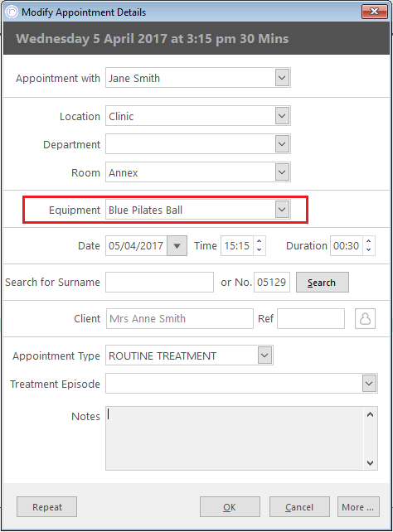
Task: Open the Date calendar picker arrow
Action: tap(177, 245)
